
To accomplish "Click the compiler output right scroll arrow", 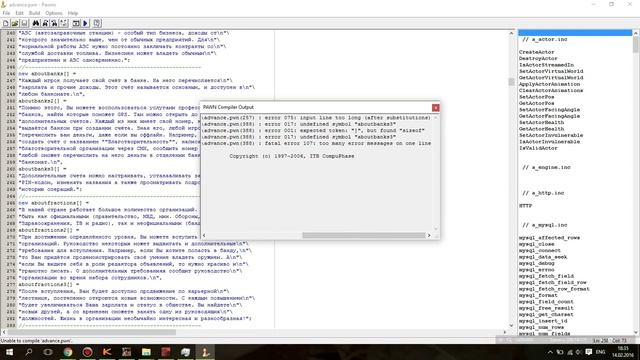I will coord(429,235).
